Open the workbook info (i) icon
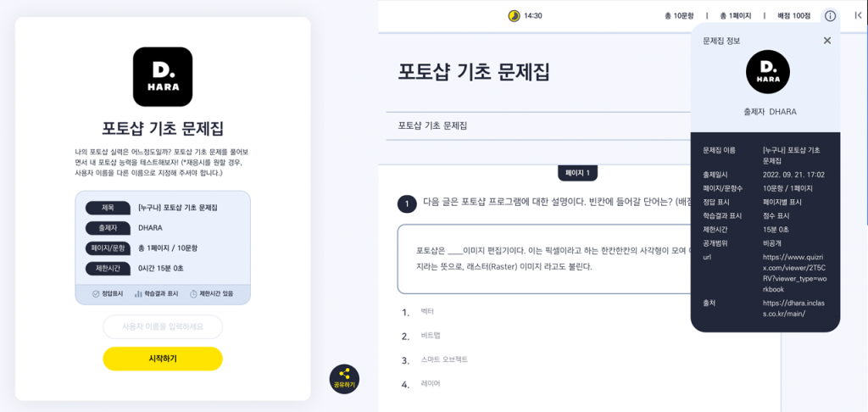Image resolution: width=868 pixels, height=412 pixels. 830,15
